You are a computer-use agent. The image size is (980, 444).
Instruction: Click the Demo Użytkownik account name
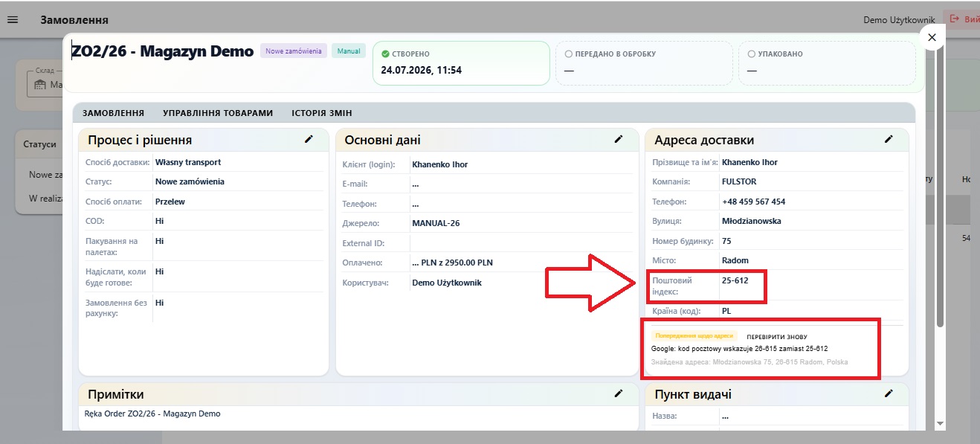[899, 19]
